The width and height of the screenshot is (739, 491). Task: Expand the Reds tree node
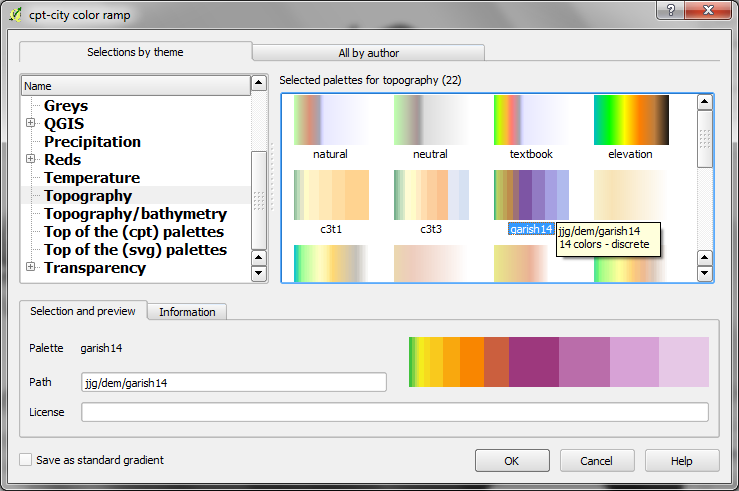pos(31,160)
